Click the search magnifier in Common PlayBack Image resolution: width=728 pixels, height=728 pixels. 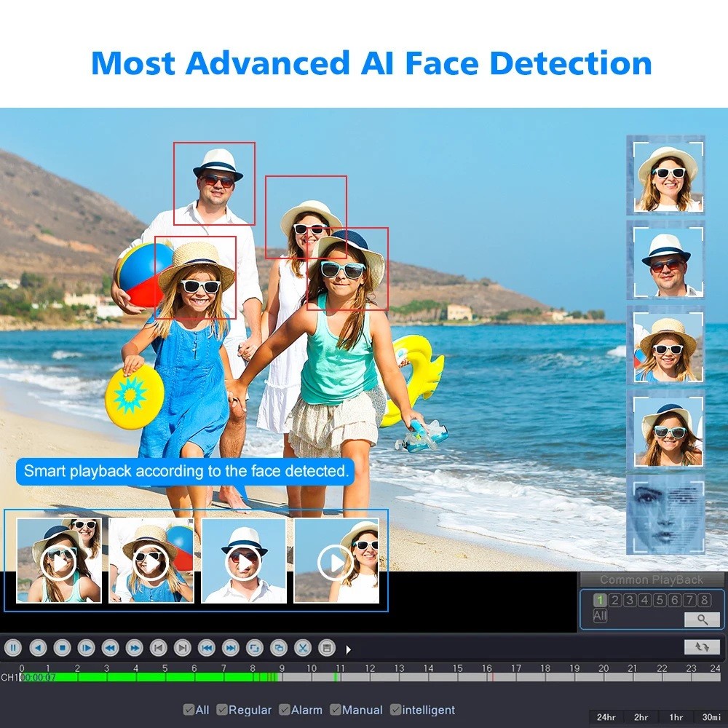pyautogui.click(x=702, y=620)
